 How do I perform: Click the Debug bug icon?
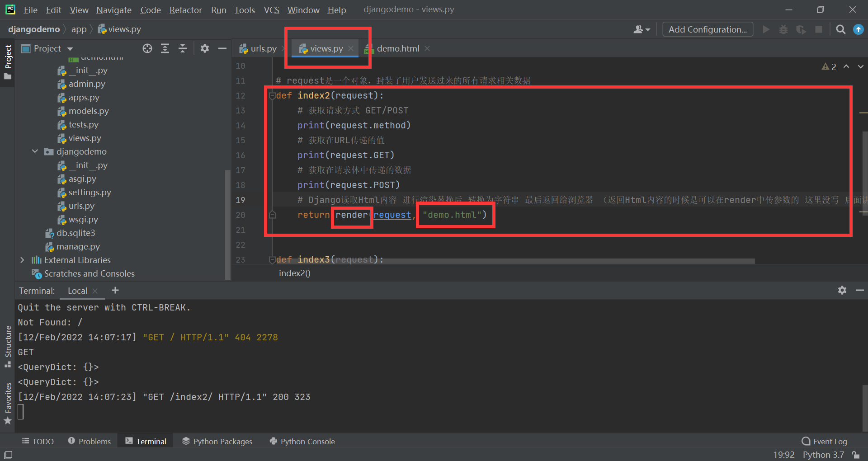(x=783, y=29)
